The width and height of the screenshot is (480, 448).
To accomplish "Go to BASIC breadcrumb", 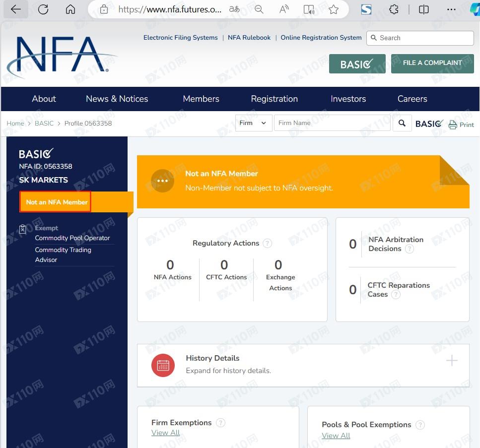I will tap(44, 124).
